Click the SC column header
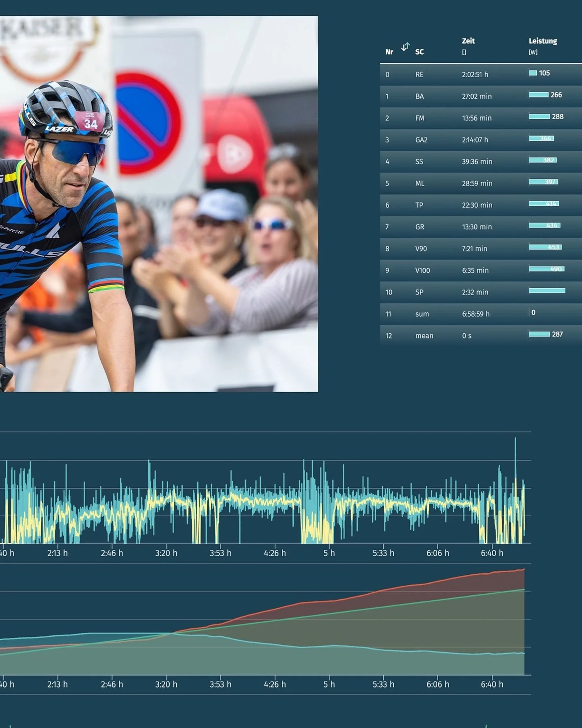This screenshot has width=582, height=728. 420,52
